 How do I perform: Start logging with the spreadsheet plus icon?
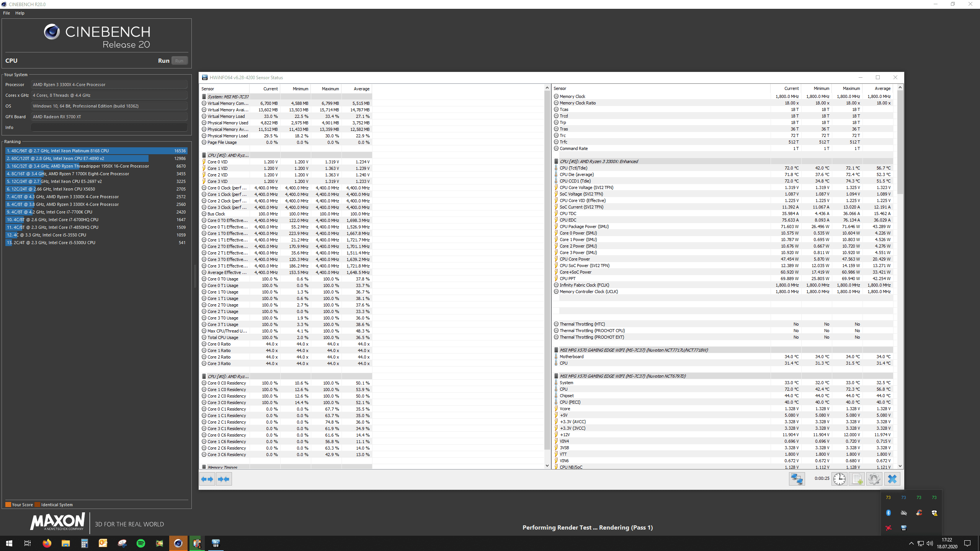click(x=857, y=479)
